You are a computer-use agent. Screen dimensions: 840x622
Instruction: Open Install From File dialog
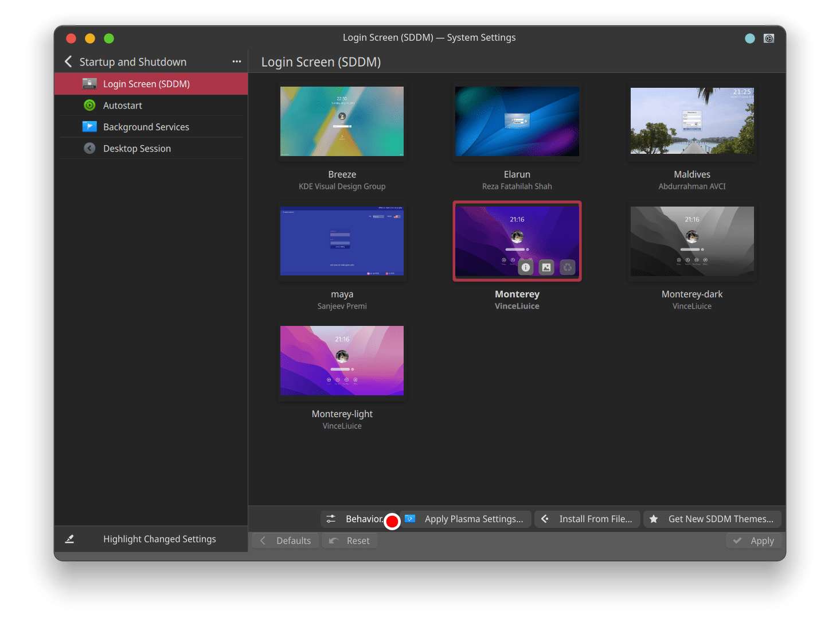pos(587,519)
